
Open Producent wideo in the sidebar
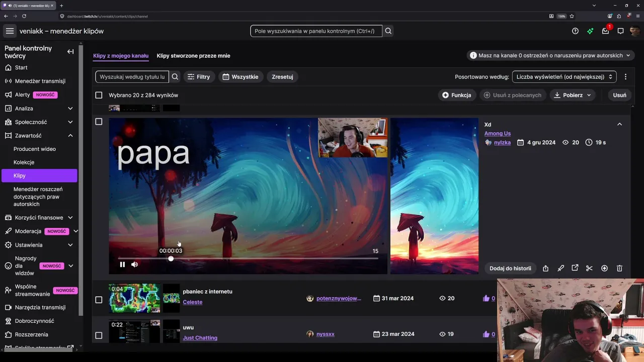click(35, 149)
